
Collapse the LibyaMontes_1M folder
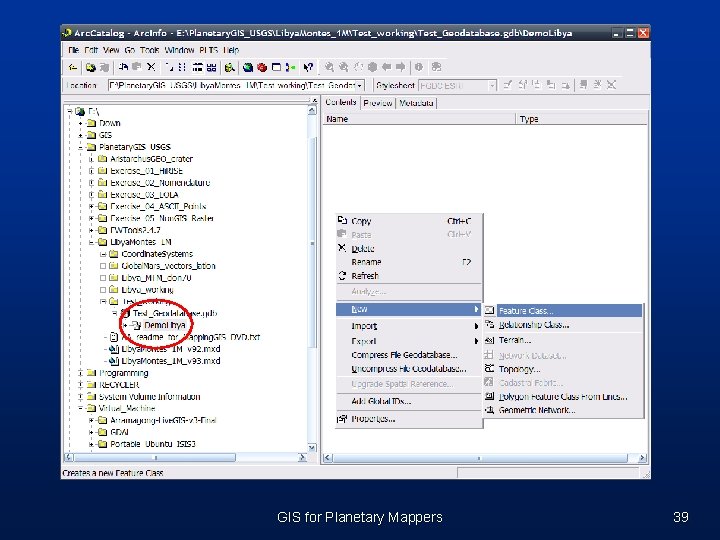[x=91, y=242]
